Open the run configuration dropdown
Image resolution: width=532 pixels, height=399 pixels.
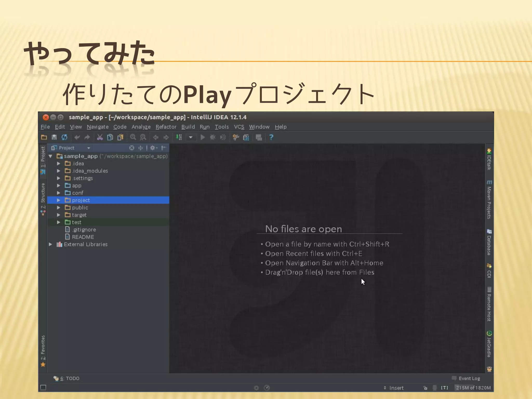coord(191,137)
